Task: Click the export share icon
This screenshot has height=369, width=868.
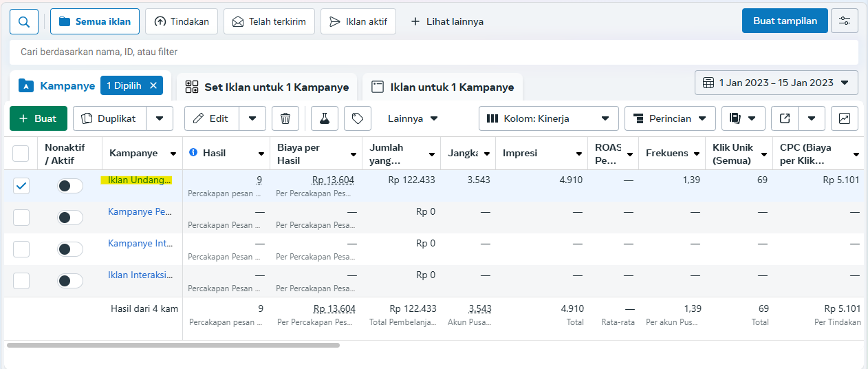Action: coord(785,118)
